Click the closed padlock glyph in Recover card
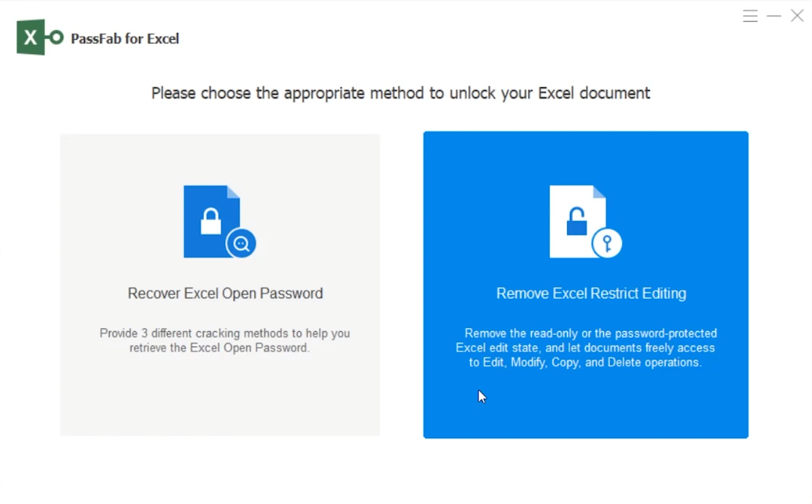 click(x=210, y=222)
